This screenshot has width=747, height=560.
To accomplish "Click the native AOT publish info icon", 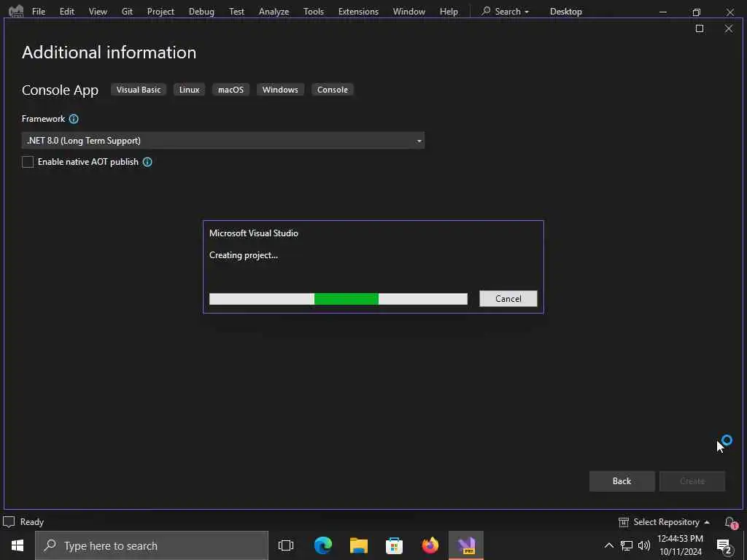I will coord(147,162).
